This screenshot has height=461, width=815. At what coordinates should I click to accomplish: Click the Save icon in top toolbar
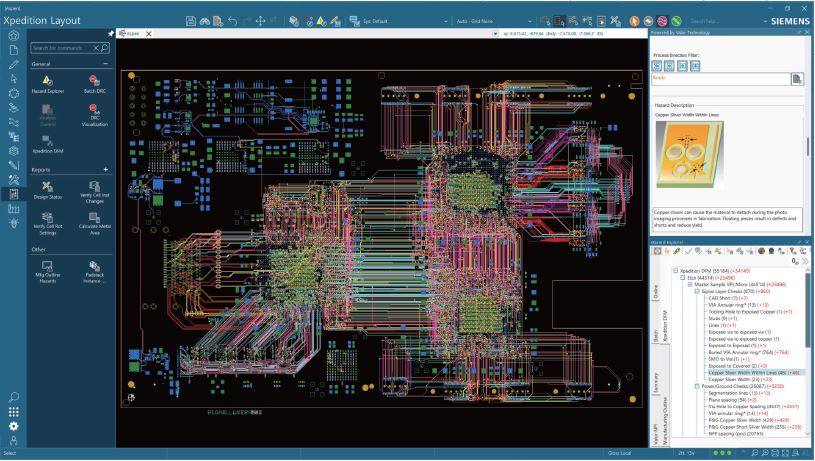(x=191, y=21)
